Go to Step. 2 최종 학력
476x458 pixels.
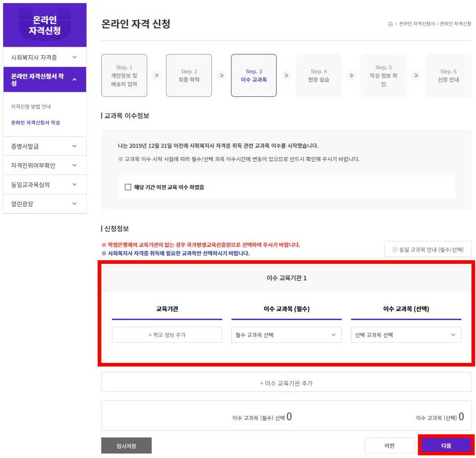coord(189,75)
